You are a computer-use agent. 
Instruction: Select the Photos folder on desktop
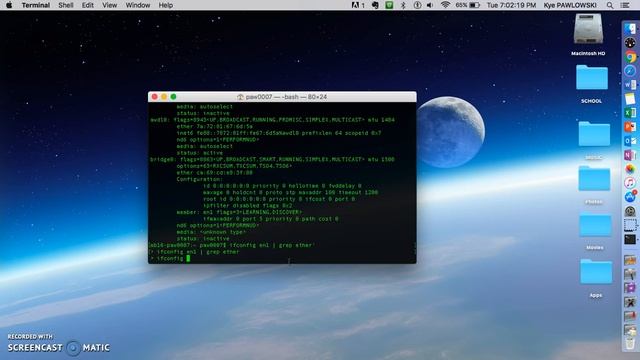click(x=594, y=179)
